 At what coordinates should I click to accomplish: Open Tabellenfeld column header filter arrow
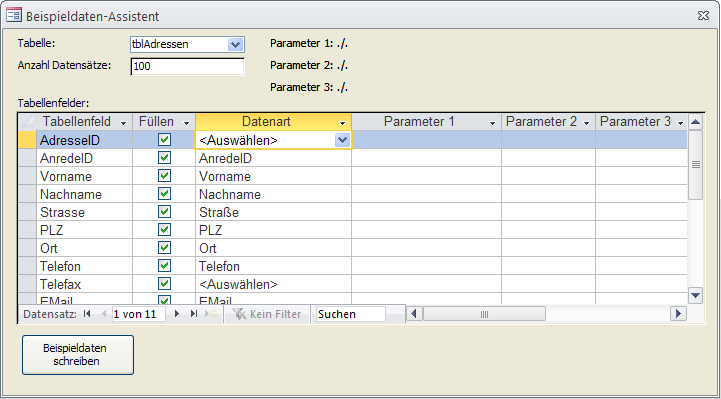(123, 123)
